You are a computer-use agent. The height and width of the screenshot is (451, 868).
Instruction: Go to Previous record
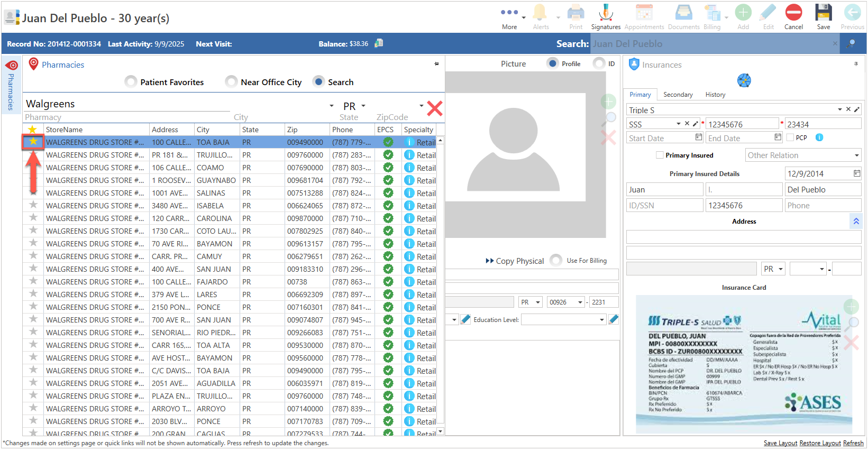point(852,17)
